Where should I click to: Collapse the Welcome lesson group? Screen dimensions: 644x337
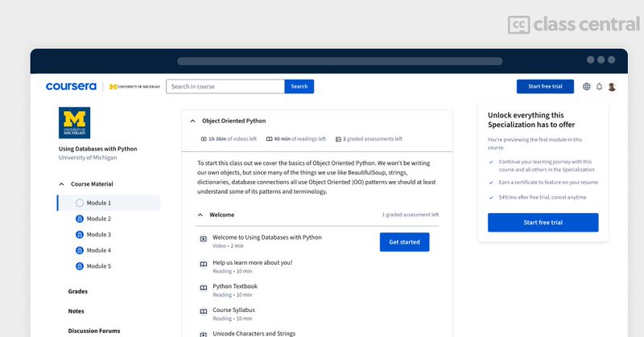pos(200,215)
